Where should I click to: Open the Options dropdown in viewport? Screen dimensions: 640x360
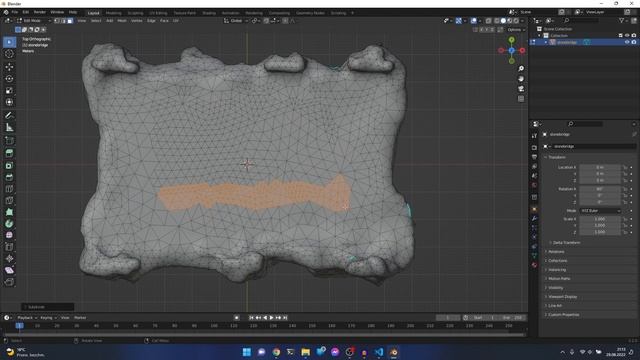[515, 30]
